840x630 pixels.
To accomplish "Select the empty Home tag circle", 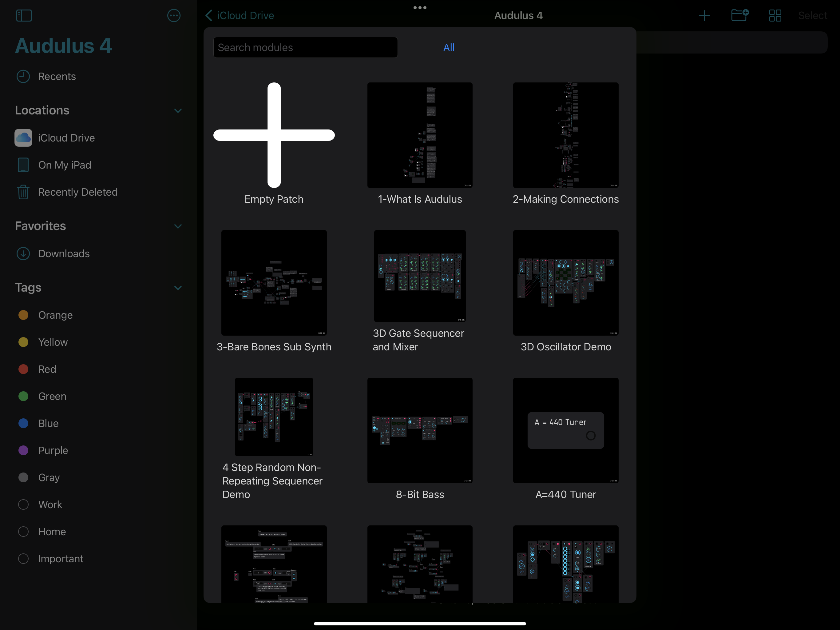I will (23, 532).
